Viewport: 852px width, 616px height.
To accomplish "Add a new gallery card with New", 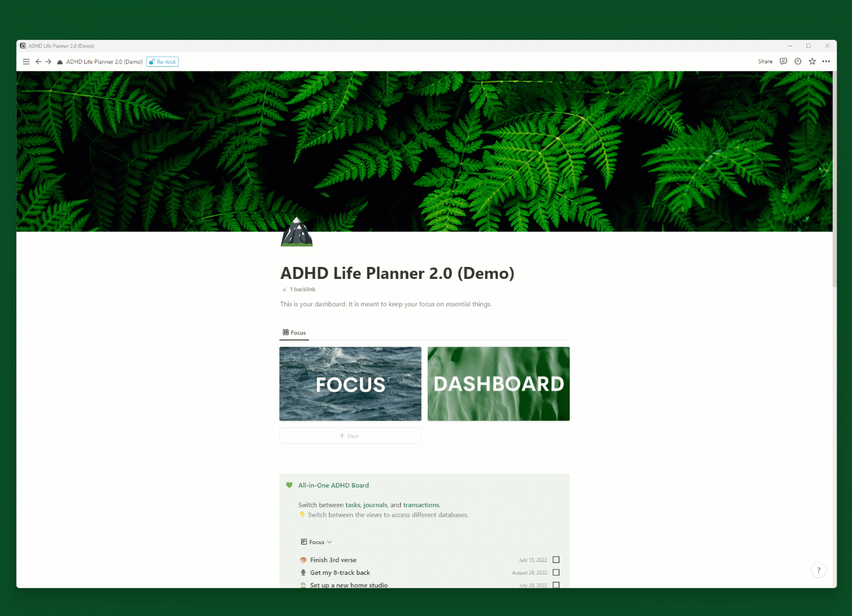I will (350, 436).
